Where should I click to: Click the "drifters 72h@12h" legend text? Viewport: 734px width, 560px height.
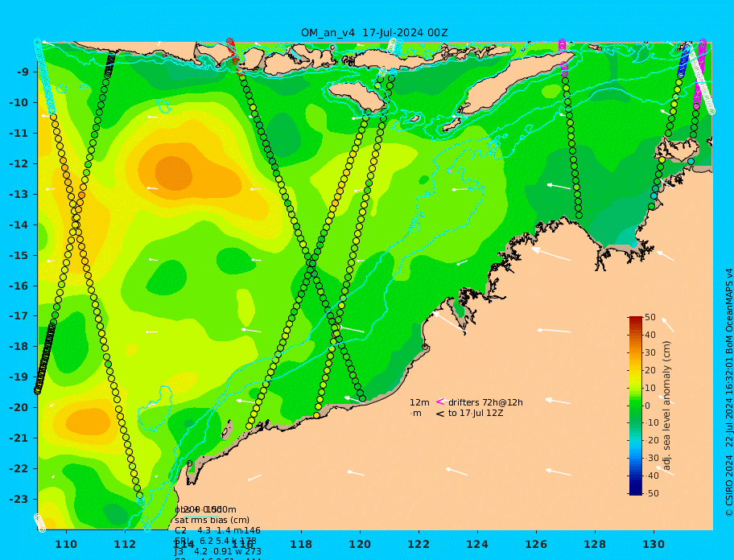[485, 402]
